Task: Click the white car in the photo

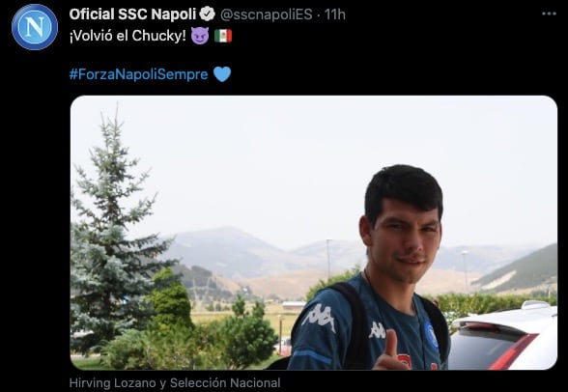Action: point(503,337)
